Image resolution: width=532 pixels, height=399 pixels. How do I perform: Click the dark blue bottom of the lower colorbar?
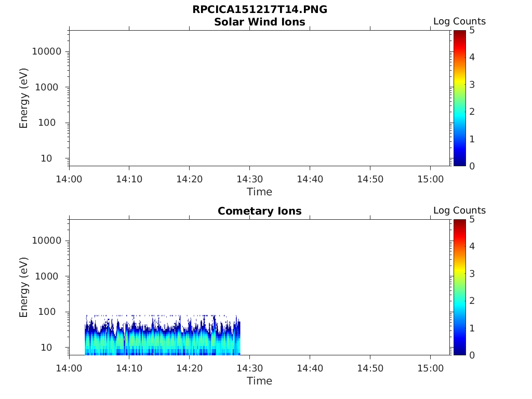tap(460, 351)
